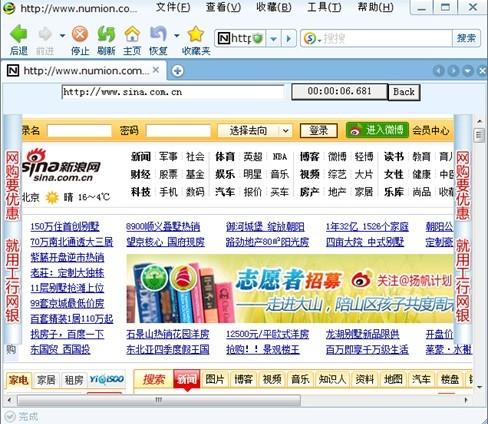Open the address bar history dropdown arrow

point(273,39)
